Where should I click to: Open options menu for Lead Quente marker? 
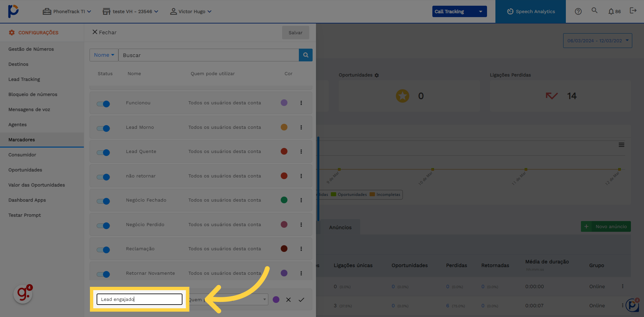point(301,152)
